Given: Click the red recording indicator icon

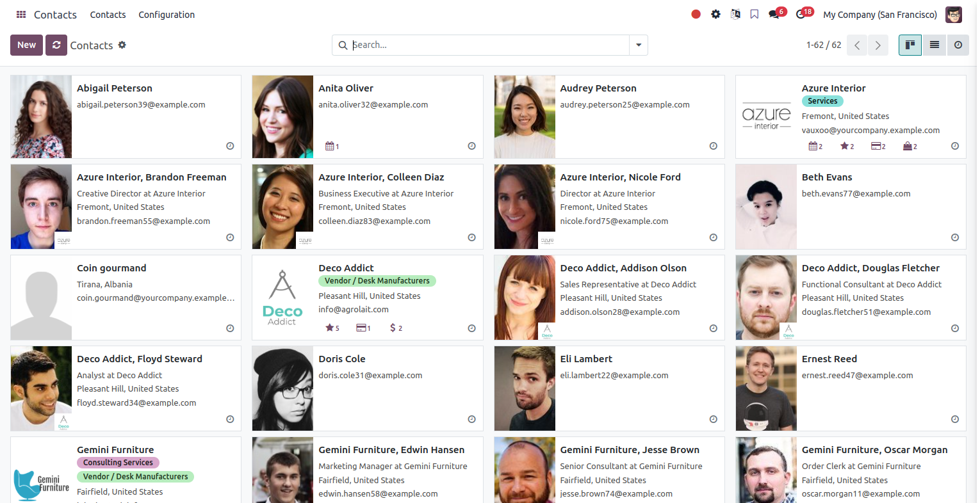Looking at the screenshot, I should point(696,14).
